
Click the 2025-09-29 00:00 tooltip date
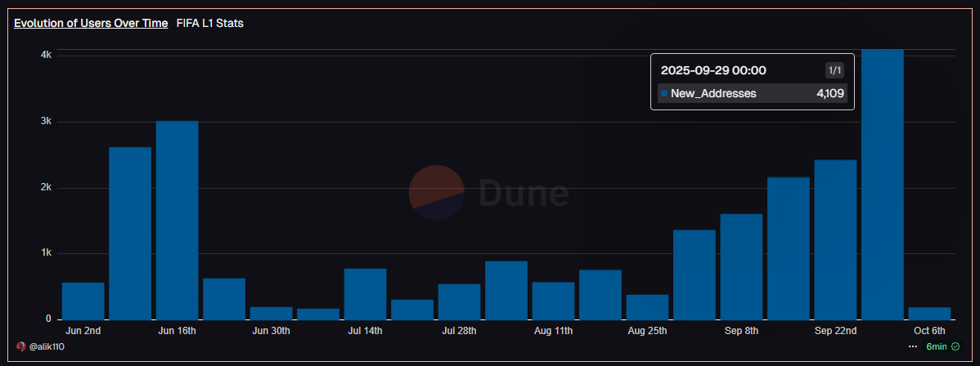pos(714,70)
